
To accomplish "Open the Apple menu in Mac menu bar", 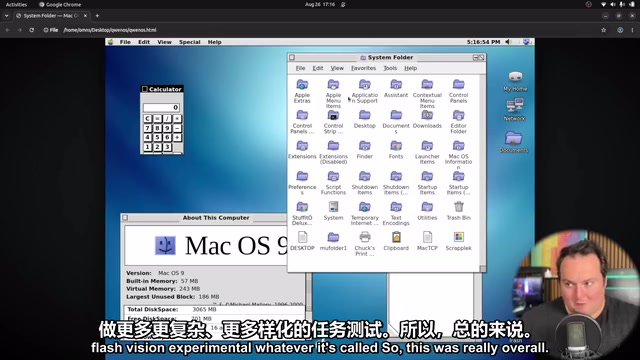I will (110, 42).
